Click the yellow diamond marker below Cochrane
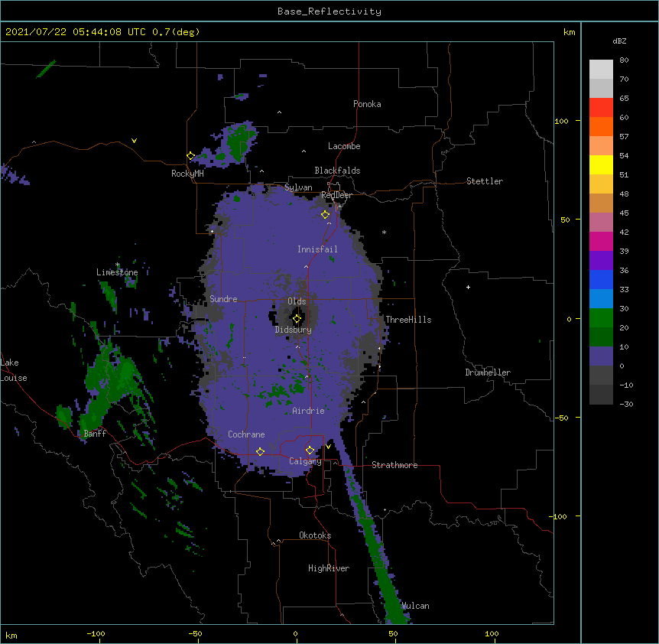Screen dimensions: 659x644 [x=260, y=452]
